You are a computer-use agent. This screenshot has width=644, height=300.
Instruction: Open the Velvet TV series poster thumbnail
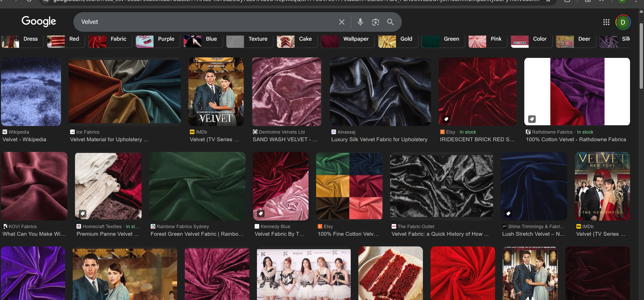pyautogui.click(x=216, y=92)
